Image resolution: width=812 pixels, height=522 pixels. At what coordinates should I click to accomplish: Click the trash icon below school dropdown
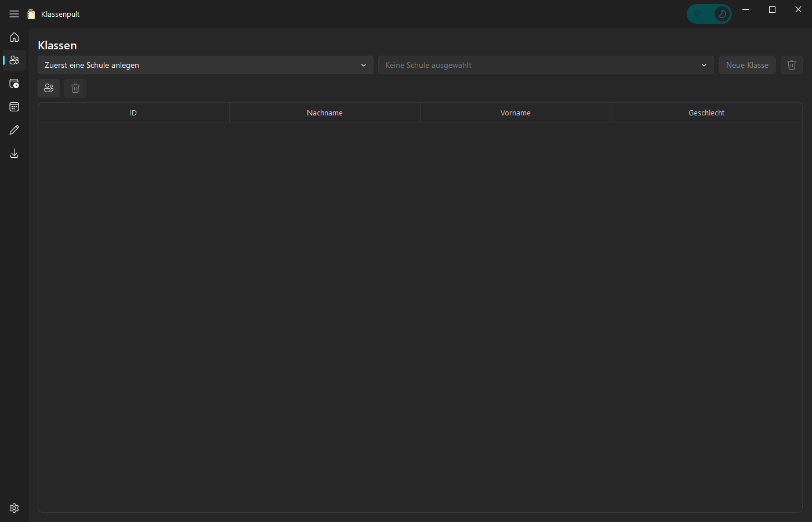[75, 88]
